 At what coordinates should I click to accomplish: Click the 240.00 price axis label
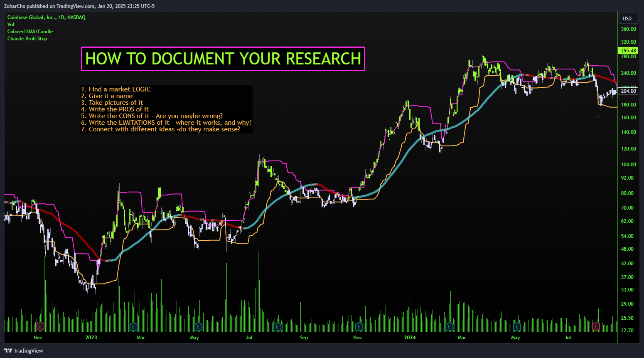click(629, 73)
